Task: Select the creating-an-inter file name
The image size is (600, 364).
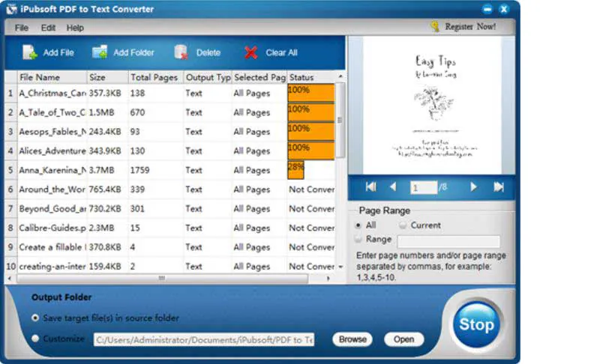Action: click(x=52, y=266)
